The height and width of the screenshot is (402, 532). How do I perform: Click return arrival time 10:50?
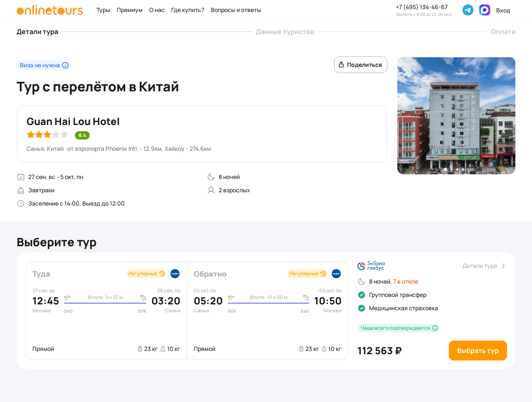(328, 301)
